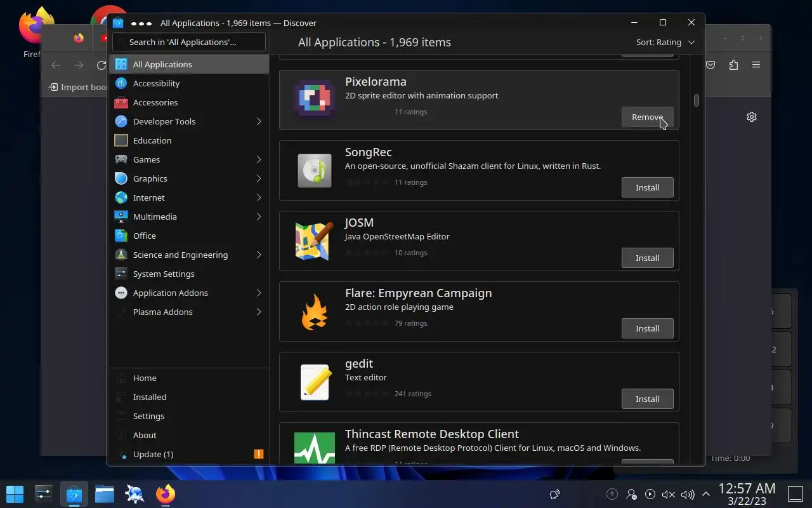Expand the Multimedia category chevron

point(259,217)
